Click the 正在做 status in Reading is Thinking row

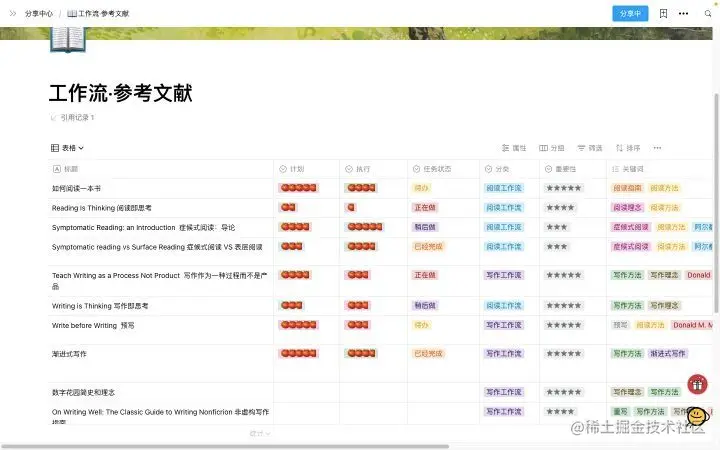(425, 208)
